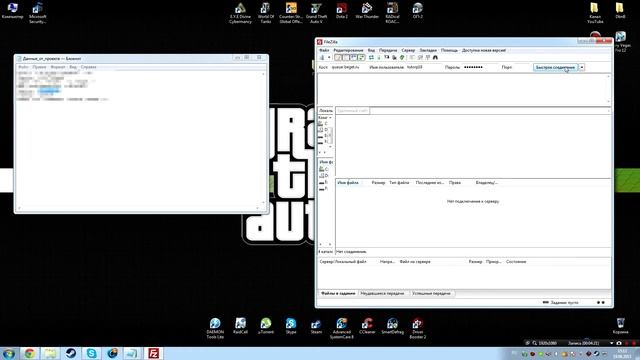Open the new version available menu item
The width and height of the screenshot is (640, 360).
(x=484, y=50)
